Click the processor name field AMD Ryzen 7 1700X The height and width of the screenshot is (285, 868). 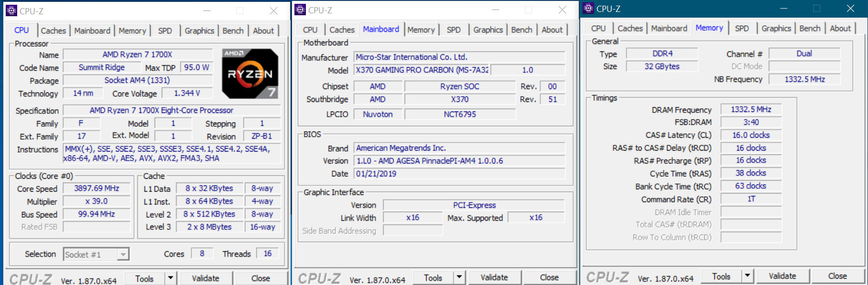(x=137, y=54)
